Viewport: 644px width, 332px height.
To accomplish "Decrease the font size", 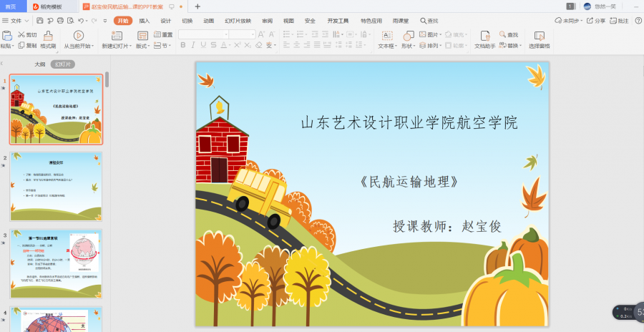I will point(272,34).
